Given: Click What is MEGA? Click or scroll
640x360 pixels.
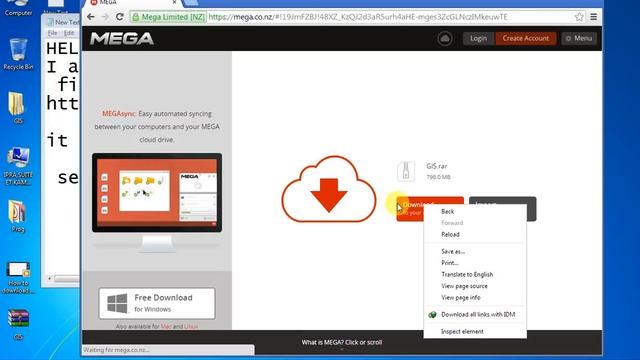Looking at the screenshot, I should (342, 342).
